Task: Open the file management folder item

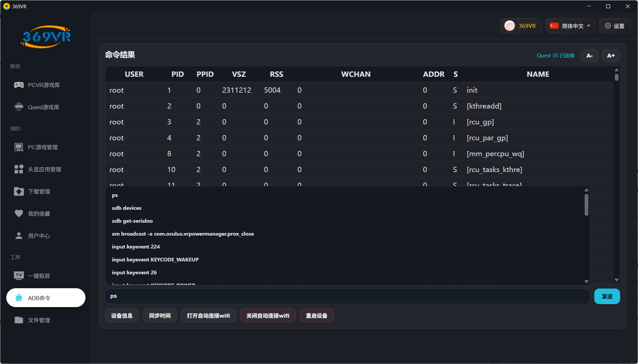Action: coord(39,320)
